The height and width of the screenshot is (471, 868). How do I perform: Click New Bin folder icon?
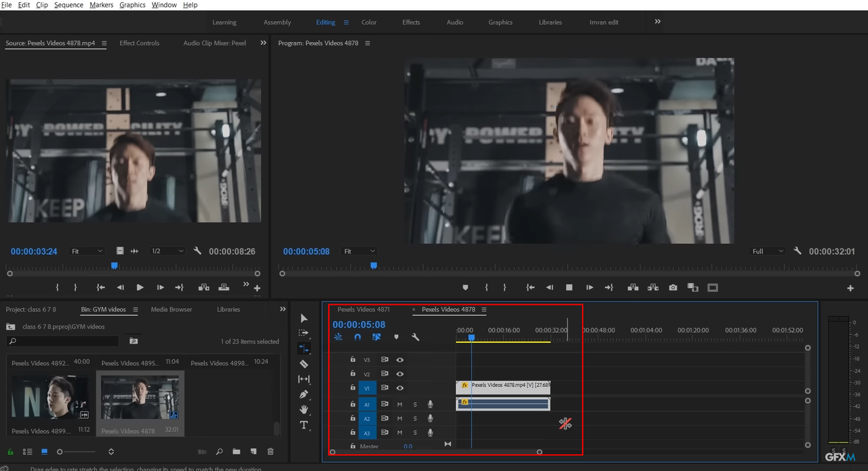coord(236,451)
